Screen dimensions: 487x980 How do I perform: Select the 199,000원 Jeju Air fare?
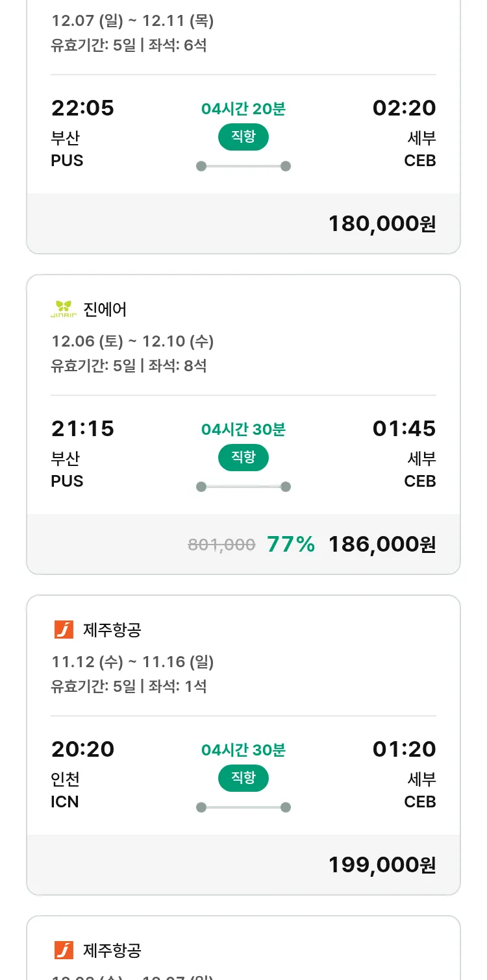382,865
